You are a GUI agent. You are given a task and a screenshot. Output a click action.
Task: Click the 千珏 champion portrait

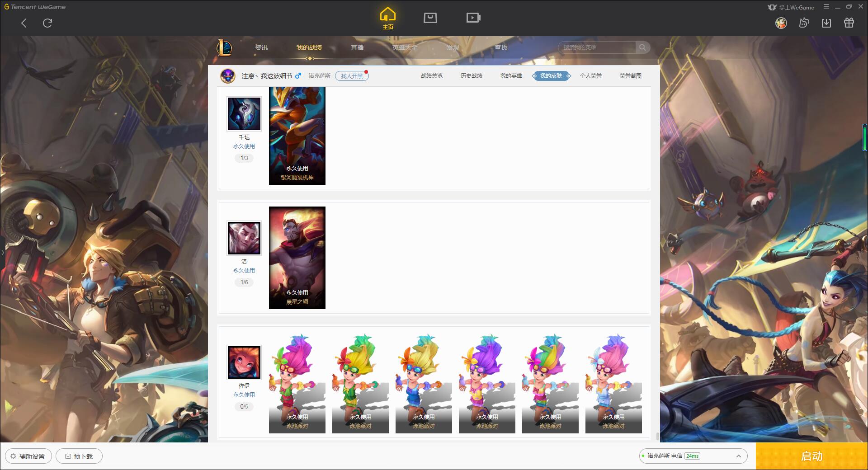[244, 114]
